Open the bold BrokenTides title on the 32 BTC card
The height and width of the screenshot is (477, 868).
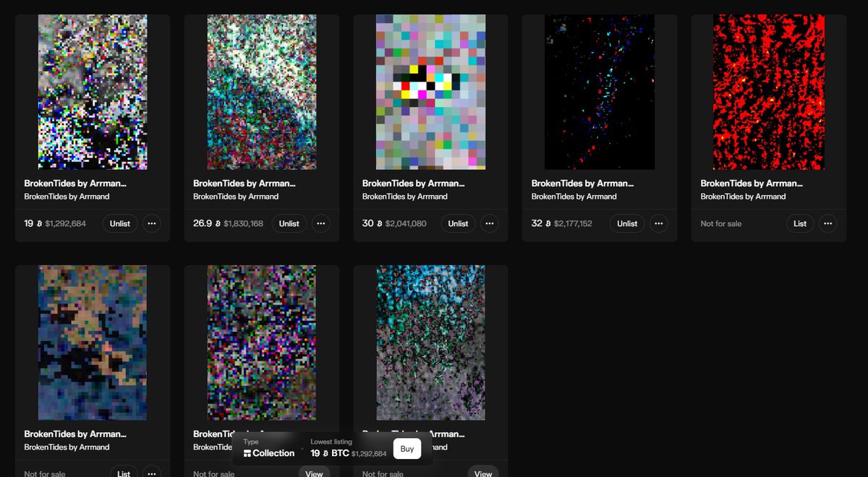(582, 184)
